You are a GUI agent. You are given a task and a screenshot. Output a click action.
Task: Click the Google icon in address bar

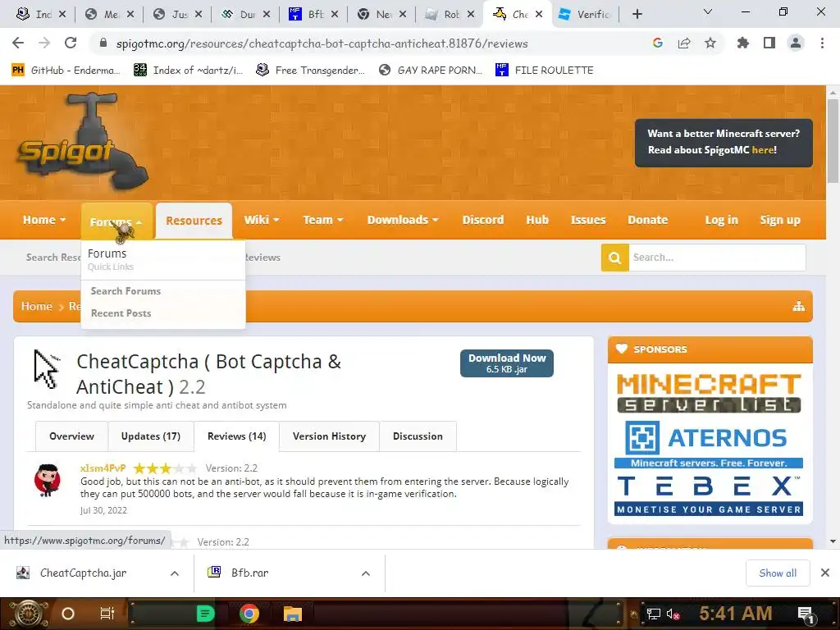pos(658,43)
